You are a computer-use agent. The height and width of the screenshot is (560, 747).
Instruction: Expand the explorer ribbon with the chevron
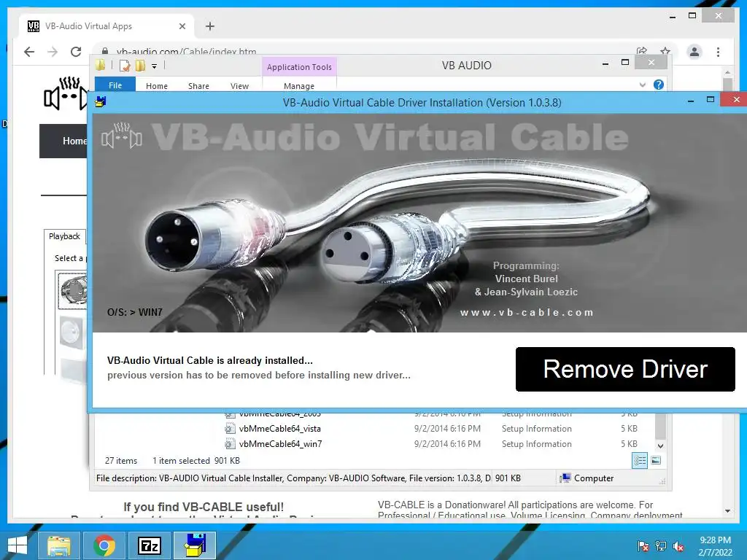[642, 85]
